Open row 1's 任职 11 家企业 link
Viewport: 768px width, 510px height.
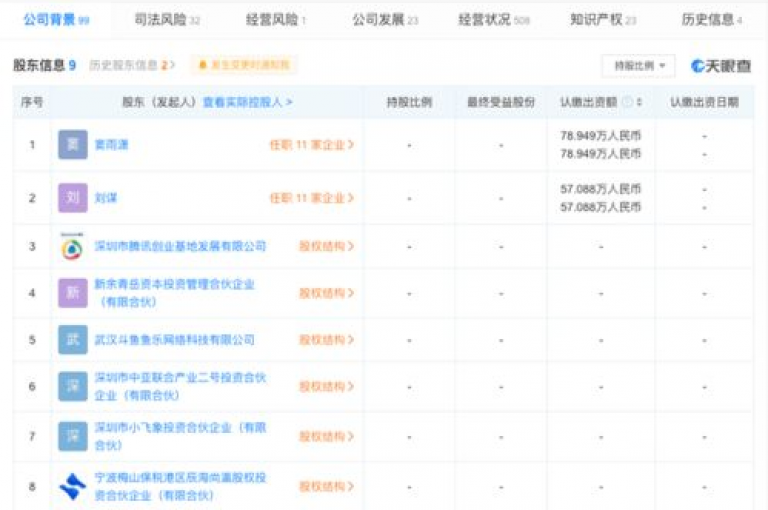click(312, 145)
